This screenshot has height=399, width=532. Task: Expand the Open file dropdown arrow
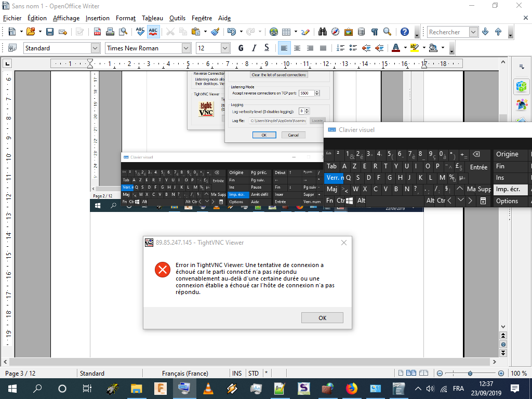(x=40, y=32)
